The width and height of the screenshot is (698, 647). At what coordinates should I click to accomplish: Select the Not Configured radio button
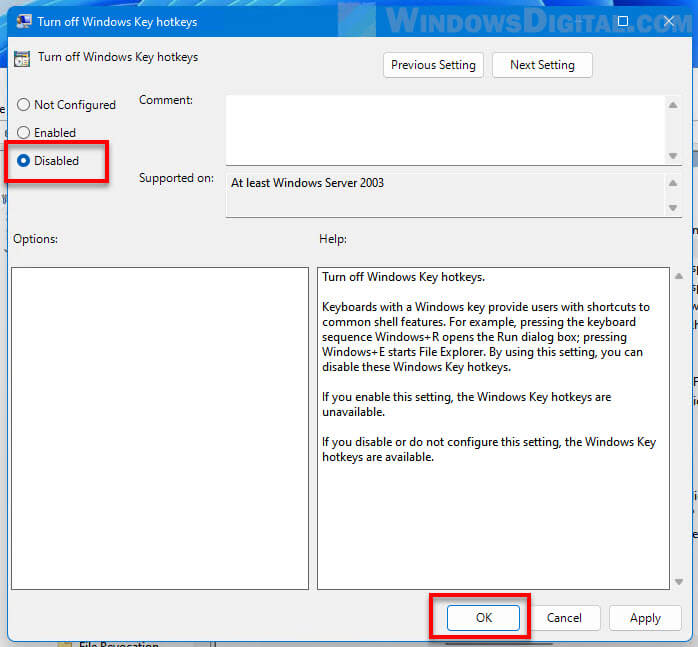pos(23,105)
